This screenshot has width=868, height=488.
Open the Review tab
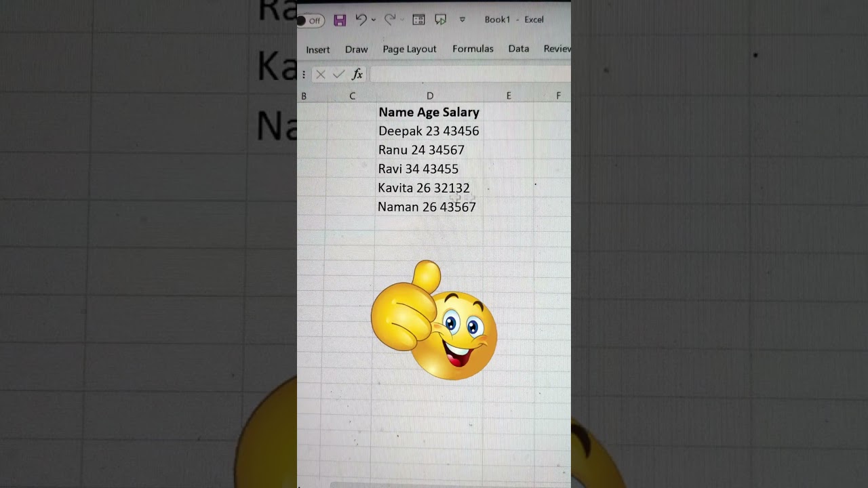click(557, 49)
